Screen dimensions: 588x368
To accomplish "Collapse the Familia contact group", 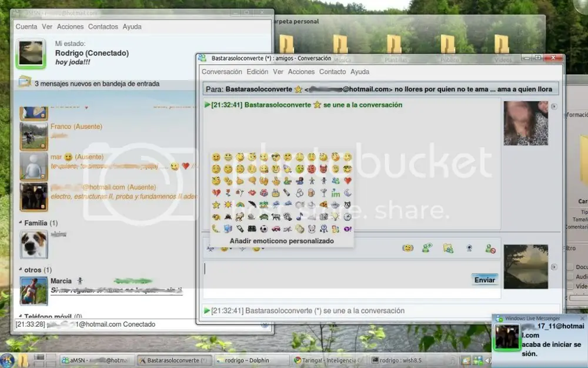I will 21,223.
